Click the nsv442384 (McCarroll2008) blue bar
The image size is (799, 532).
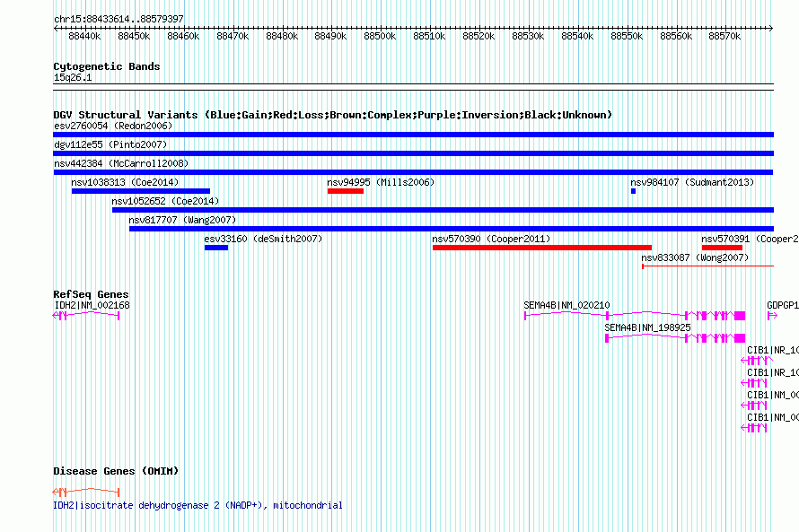point(413,172)
